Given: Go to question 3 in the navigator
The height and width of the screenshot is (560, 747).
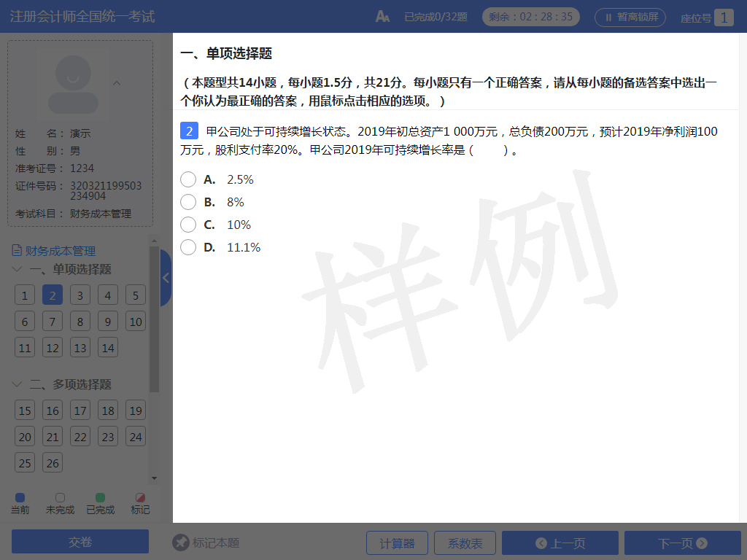Looking at the screenshot, I should tap(80, 295).
